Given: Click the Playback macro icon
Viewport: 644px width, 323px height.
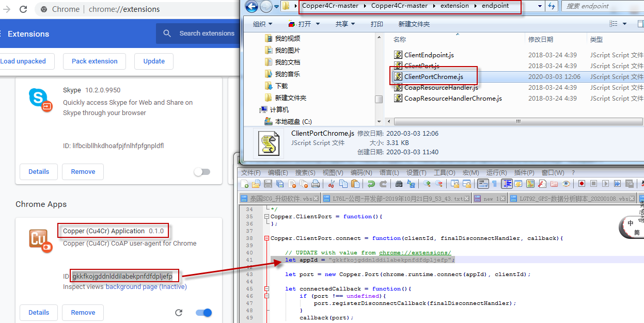Looking at the screenshot, I should (605, 184).
